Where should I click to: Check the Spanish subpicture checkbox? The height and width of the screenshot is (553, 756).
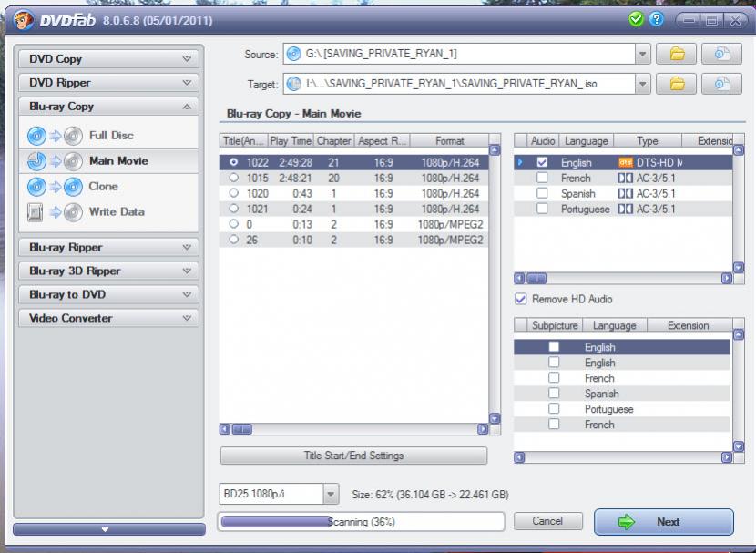554,394
